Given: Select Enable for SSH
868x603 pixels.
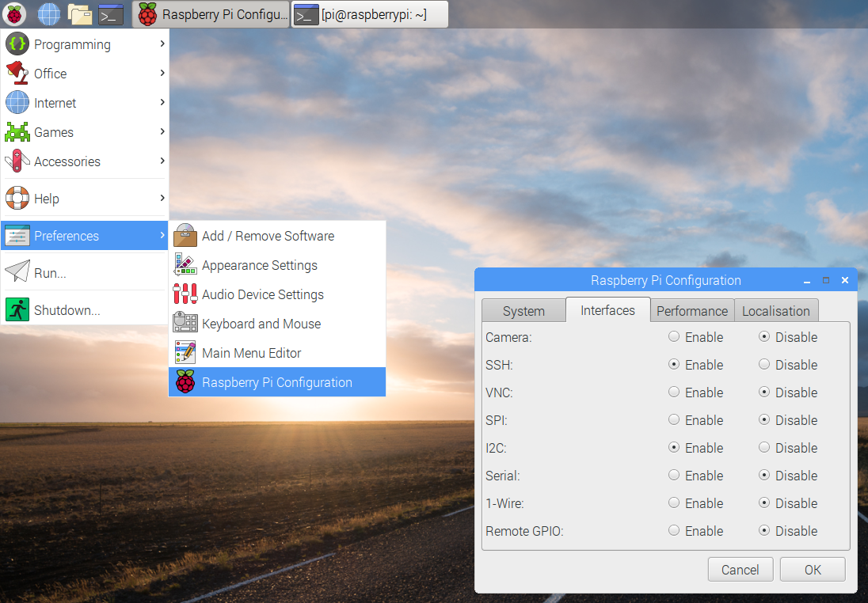Looking at the screenshot, I should click(x=674, y=364).
